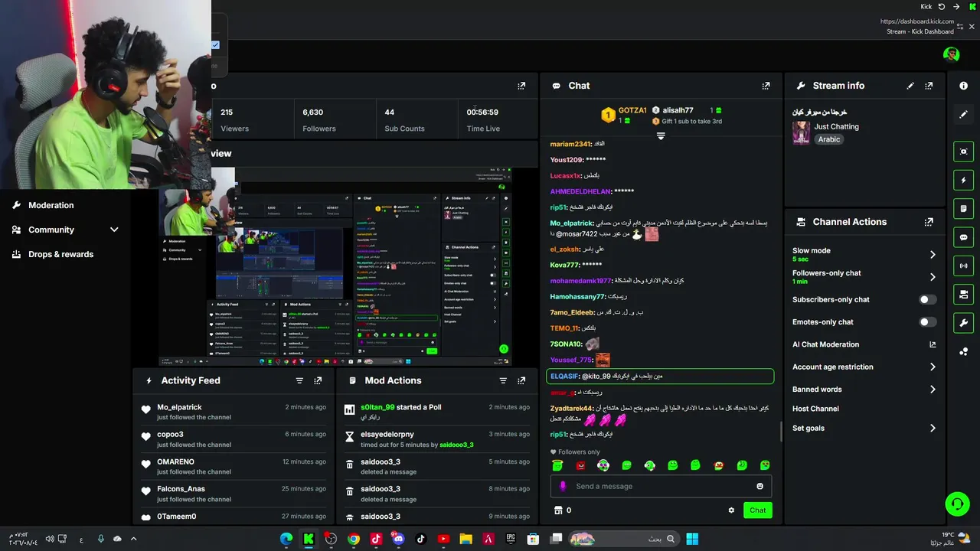Open Community in the left sidebar
This screenshot has width=980, height=551.
[51, 230]
